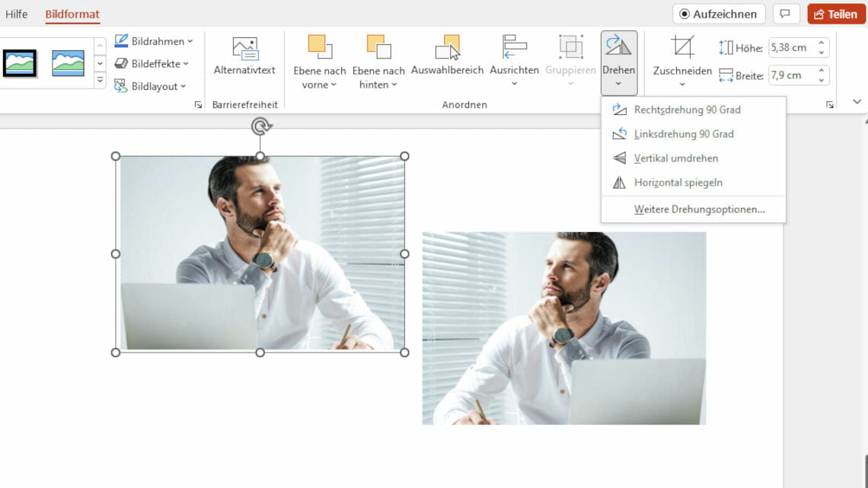The image size is (868, 488).
Task: Click the top-right resize handle of selected picture
Action: [404, 157]
